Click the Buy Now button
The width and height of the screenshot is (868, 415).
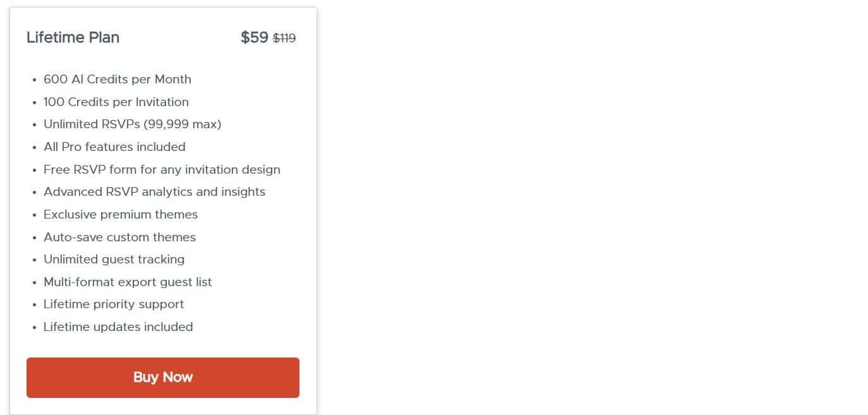pyautogui.click(x=162, y=377)
